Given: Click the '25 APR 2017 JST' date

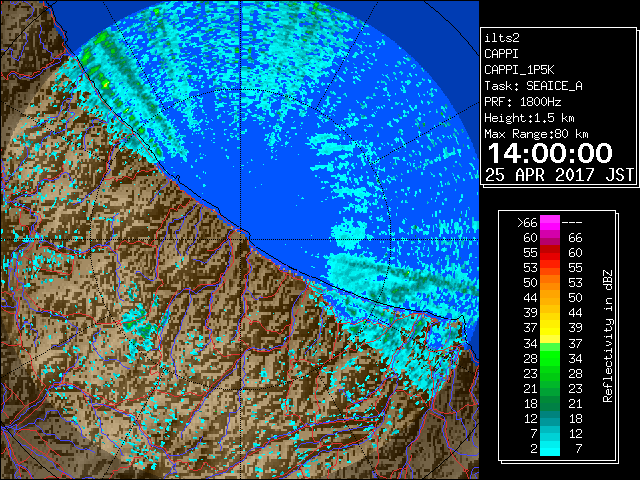Looking at the screenshot, I should [x=560, y=175].
